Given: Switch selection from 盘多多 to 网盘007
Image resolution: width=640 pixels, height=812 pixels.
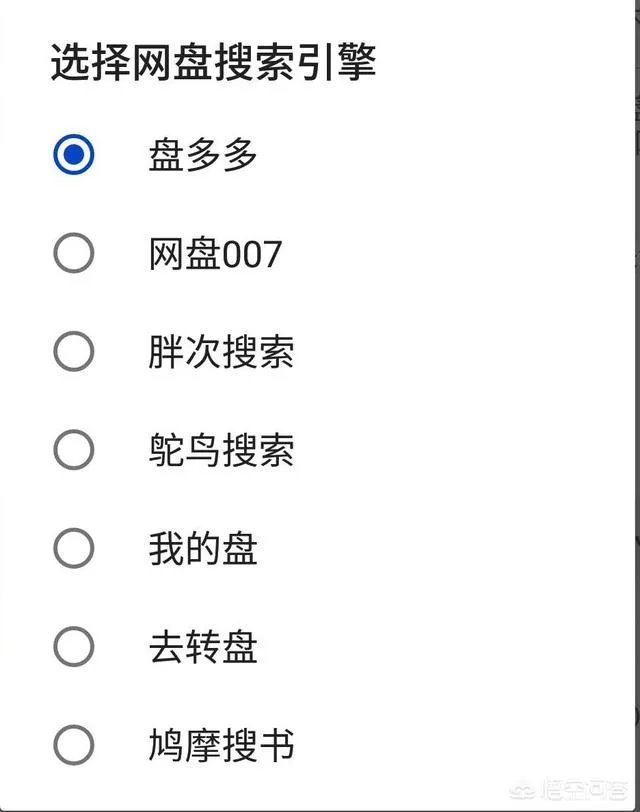Looking at the screenshot, I should coord(70,253).
